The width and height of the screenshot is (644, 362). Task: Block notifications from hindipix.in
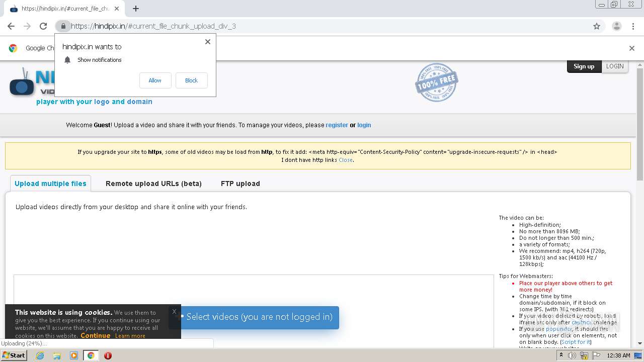(x=191, y=80)
